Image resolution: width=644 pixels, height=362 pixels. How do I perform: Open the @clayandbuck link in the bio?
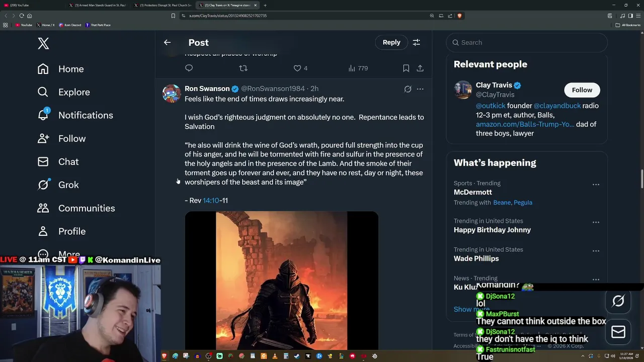click(x=557, y=106)
